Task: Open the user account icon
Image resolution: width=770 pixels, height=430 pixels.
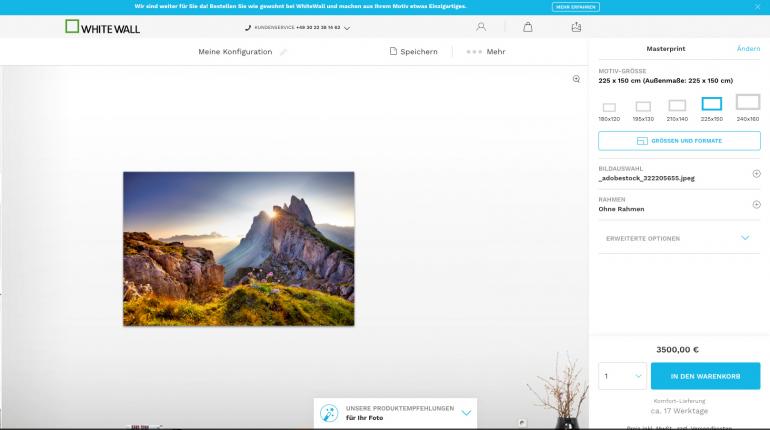Action: click(481, 27)
